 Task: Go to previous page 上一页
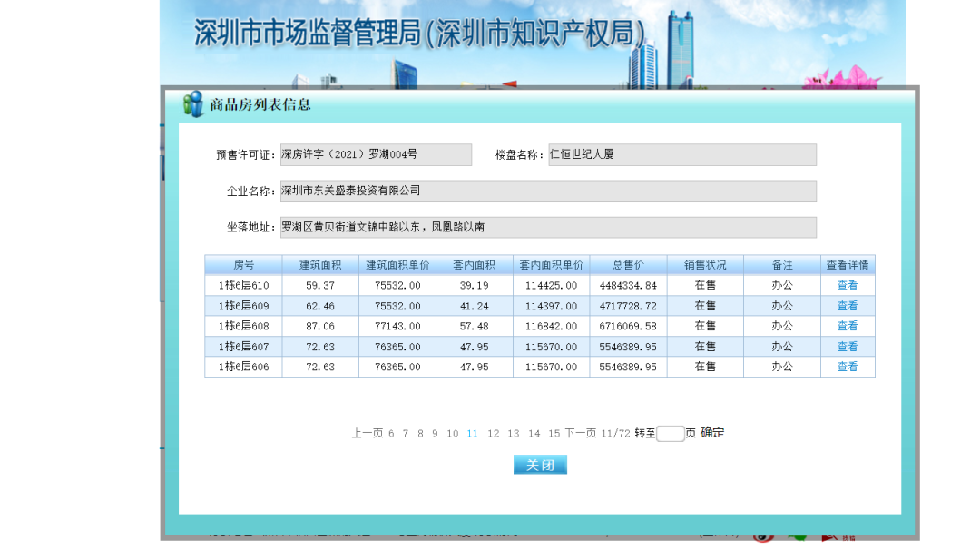[367, 433]
